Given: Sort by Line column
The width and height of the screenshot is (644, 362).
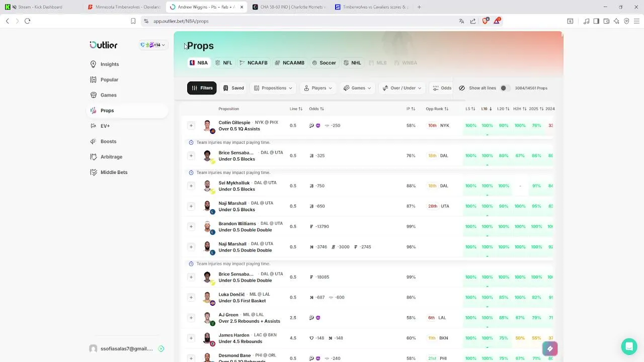Looking at the screenshot, I should point(296,109).
